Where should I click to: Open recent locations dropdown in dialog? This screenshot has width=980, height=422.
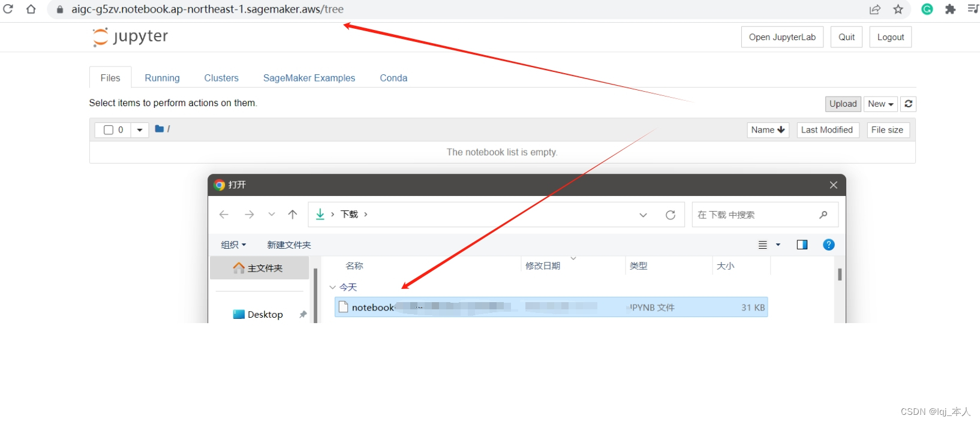pyautogui.click(x=272, y=215)
